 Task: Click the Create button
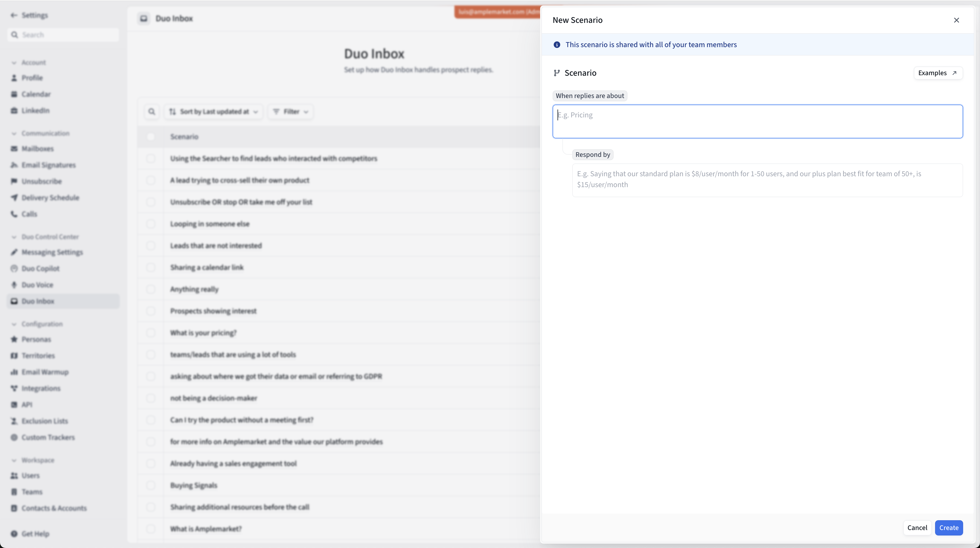(948, 528)
